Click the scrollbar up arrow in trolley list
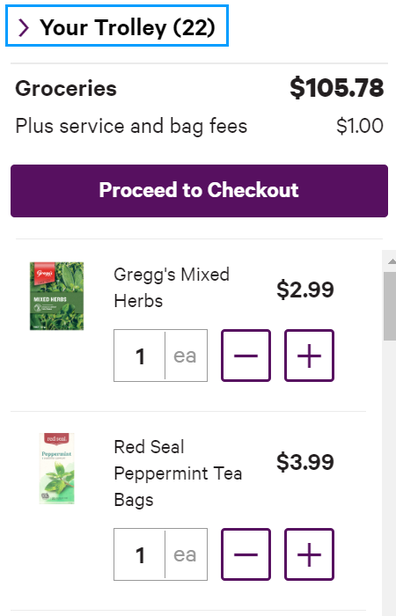 391,261
